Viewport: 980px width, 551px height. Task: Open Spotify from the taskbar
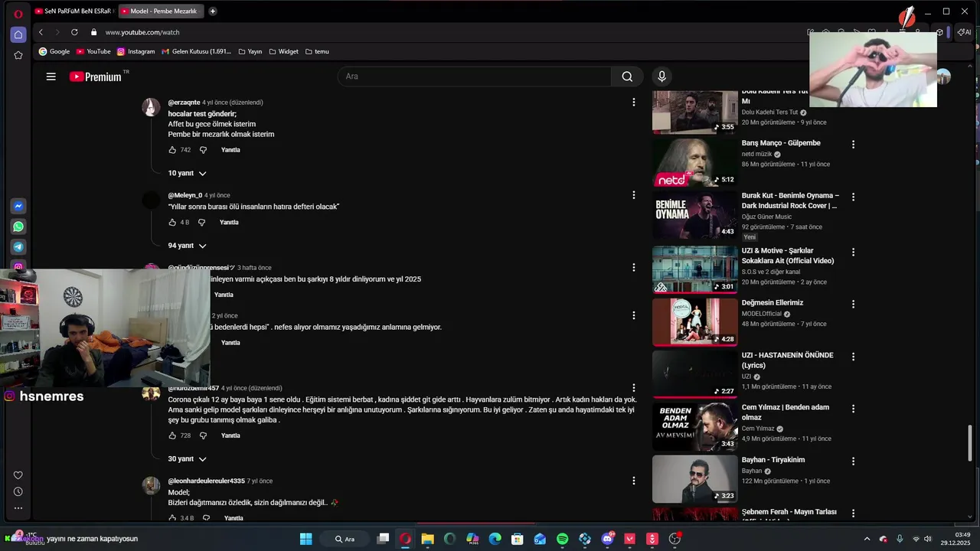point(563,539)
